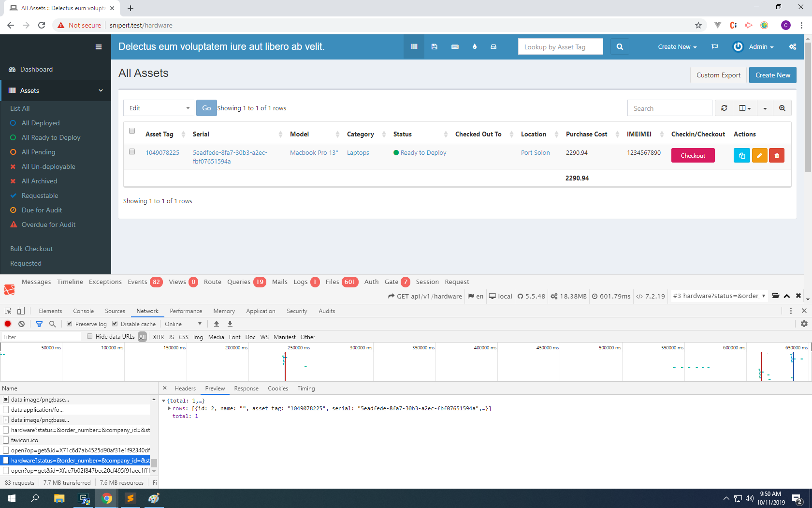
Task: Open advanced search magnifier in table toolbar
Action: coord(782,108)
